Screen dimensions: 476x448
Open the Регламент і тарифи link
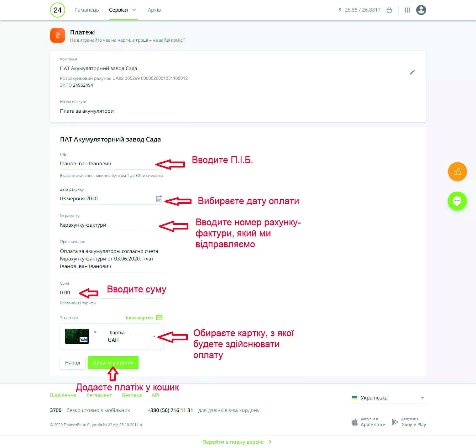pos(78,303)
